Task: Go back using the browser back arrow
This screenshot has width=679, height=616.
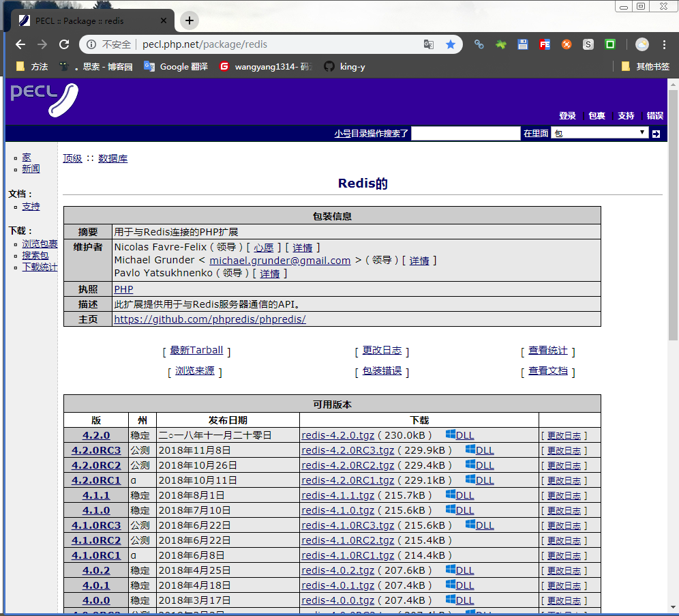Action: click(x=20, y=44)
